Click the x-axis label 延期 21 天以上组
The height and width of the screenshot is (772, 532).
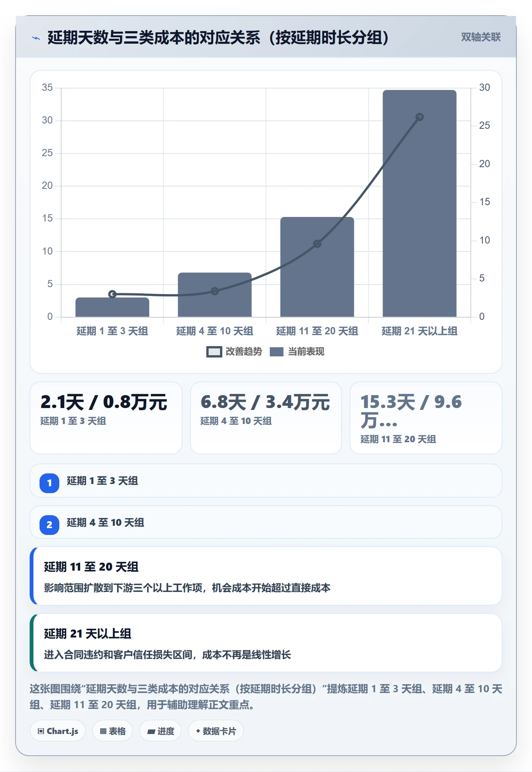(x=420, y=331)
